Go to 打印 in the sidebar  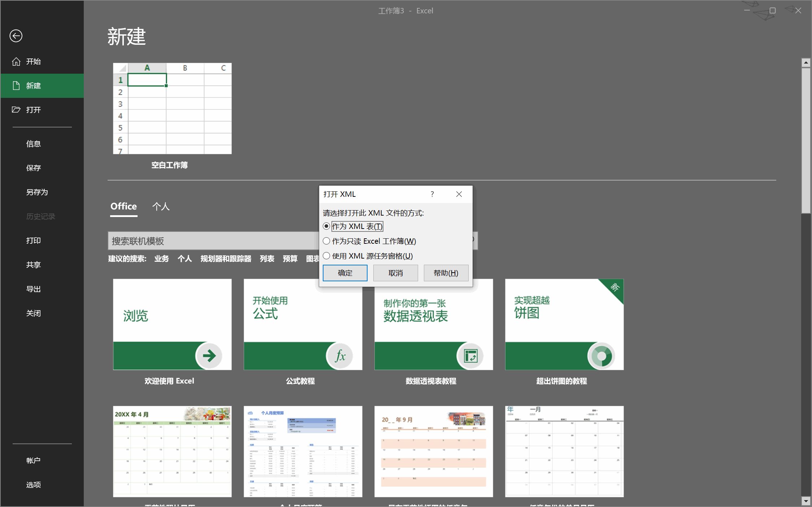click(42, 240)
